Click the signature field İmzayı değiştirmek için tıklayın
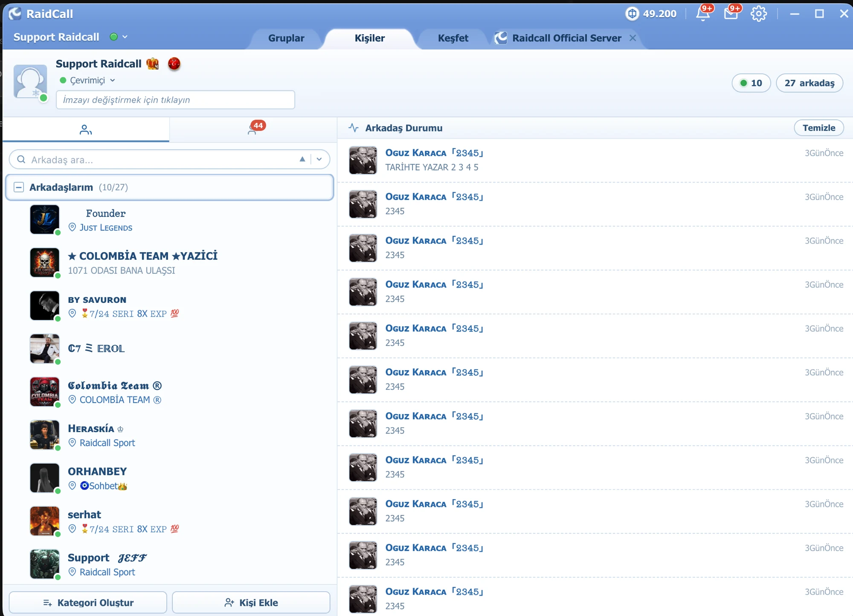This screenshot has height=616, width=853. point(175,99)
